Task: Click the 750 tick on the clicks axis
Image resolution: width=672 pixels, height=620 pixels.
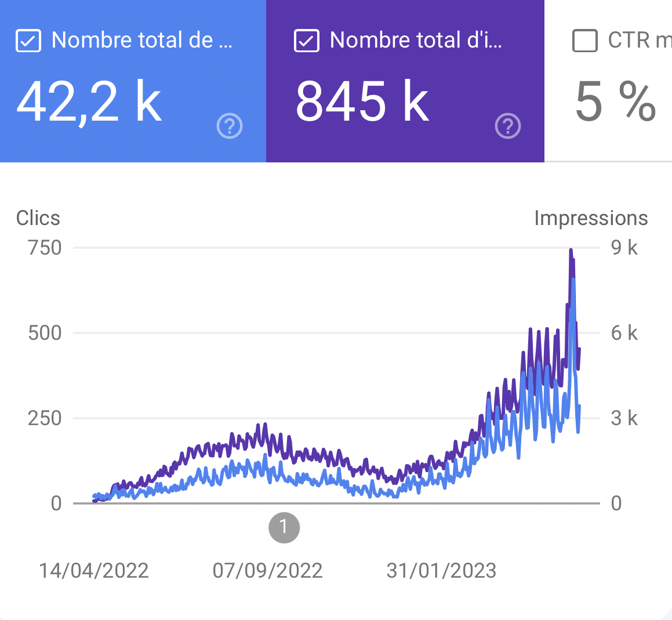Action: click(x=45, y=248)
